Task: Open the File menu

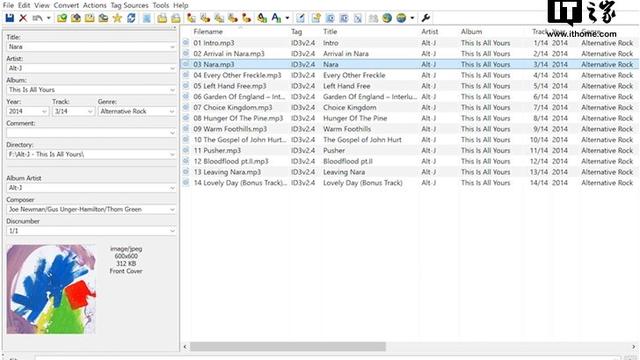Action: 8,5
